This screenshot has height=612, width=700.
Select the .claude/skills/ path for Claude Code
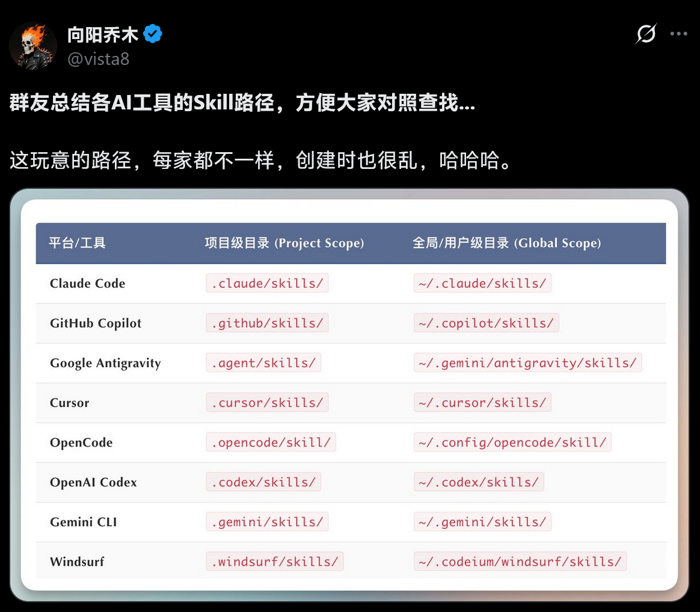click(x=267, y=283)
